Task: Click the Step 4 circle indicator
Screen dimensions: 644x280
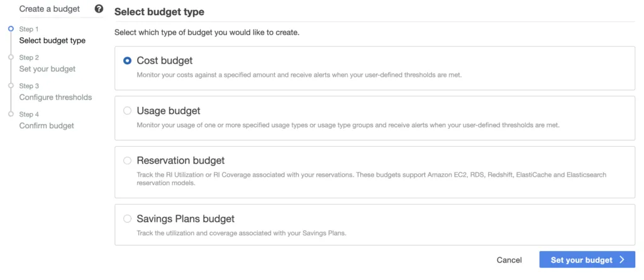Action: tap(11, 114)
